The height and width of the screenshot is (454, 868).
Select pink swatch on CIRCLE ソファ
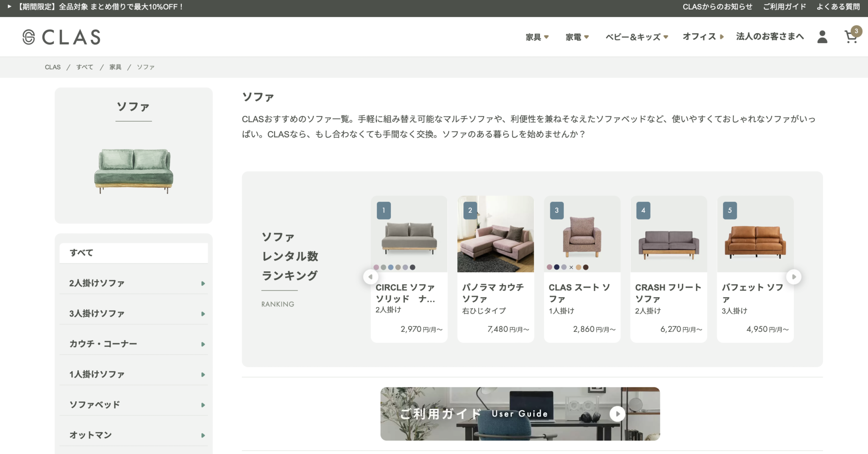coord(376,267)
